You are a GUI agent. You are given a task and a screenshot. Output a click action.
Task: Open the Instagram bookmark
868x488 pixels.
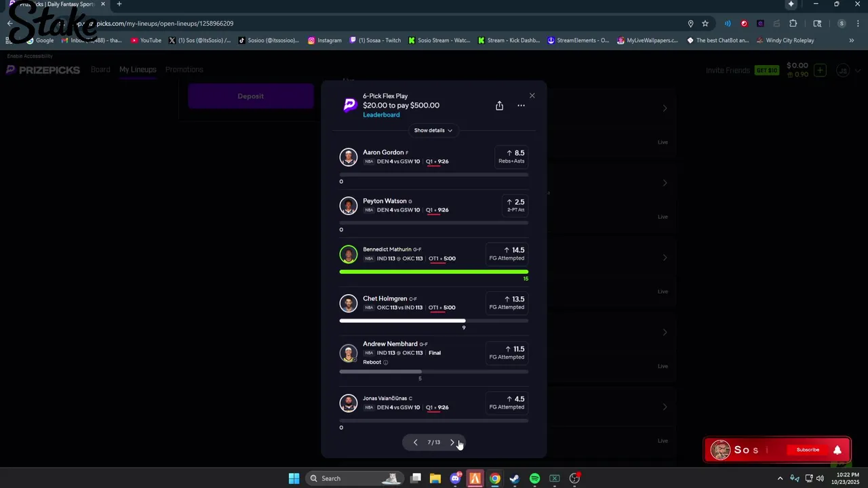point(325,41)
